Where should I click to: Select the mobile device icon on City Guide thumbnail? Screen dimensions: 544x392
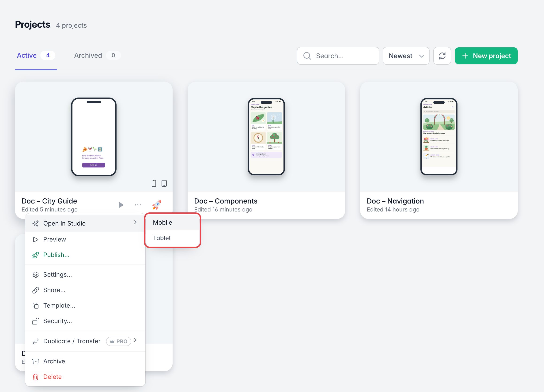coord(154,183)
